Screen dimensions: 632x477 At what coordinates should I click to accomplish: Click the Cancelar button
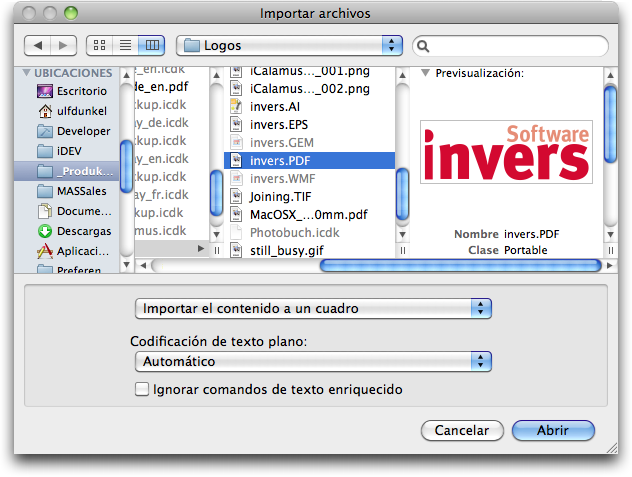click(462, 430)
